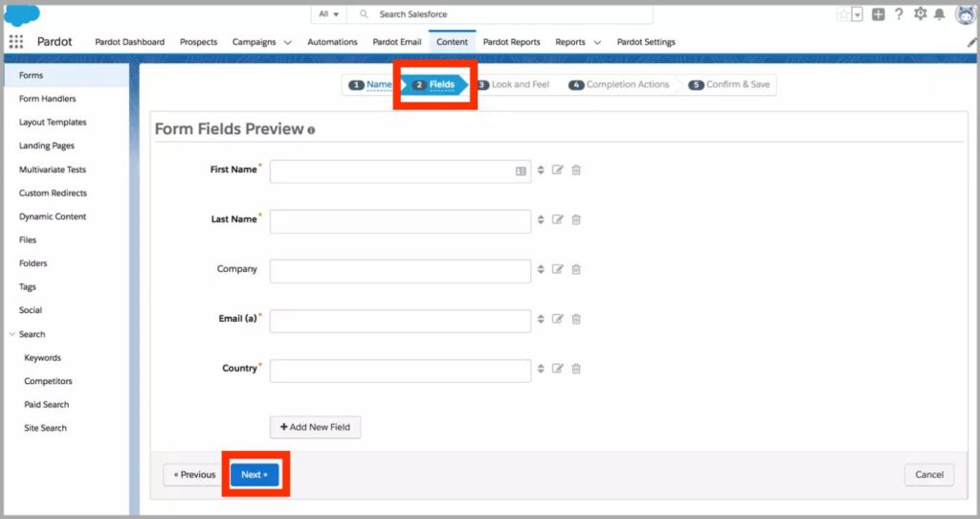Screen dimensions: 980x519
Task: Click the Salesforce cloud logo
Action: point(22,13)
